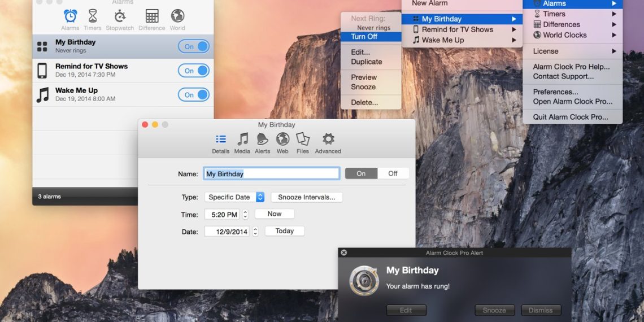Expand the Type dropdown showing Specific Date
This screenshot has width=644, height=322.
tap(234, 197)
